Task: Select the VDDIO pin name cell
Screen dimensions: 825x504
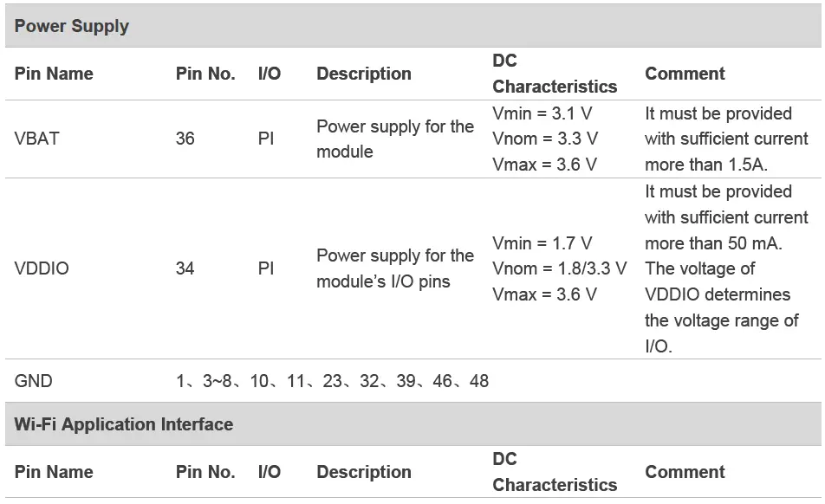Action: click(x=42, y=268)
